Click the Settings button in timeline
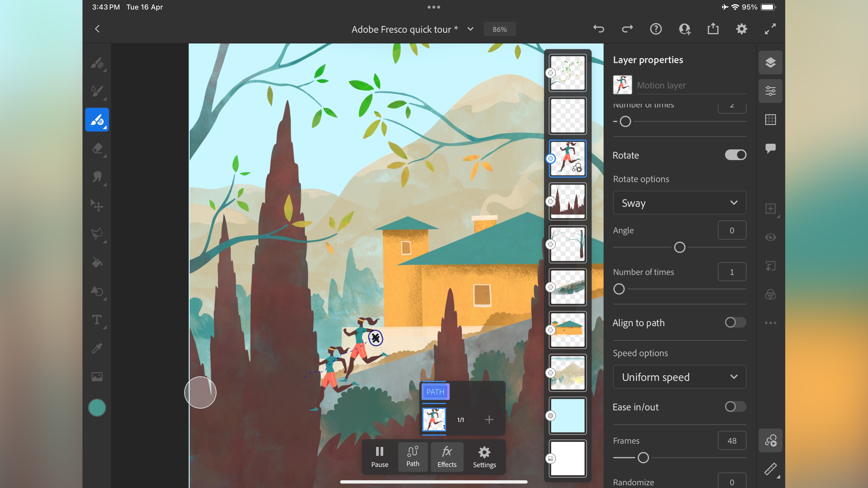This screenshot has width=868, height=488. point(485,455)
